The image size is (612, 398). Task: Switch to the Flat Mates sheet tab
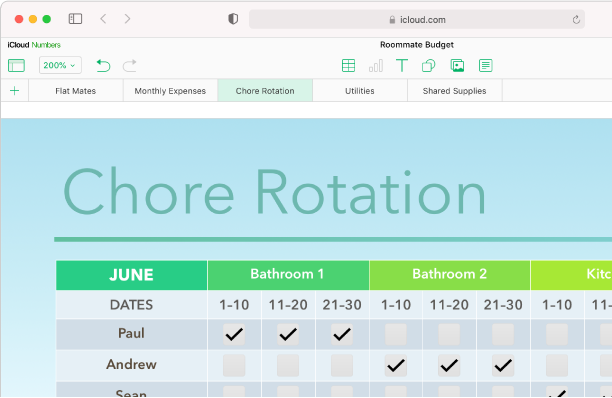[x=76, y=91]
